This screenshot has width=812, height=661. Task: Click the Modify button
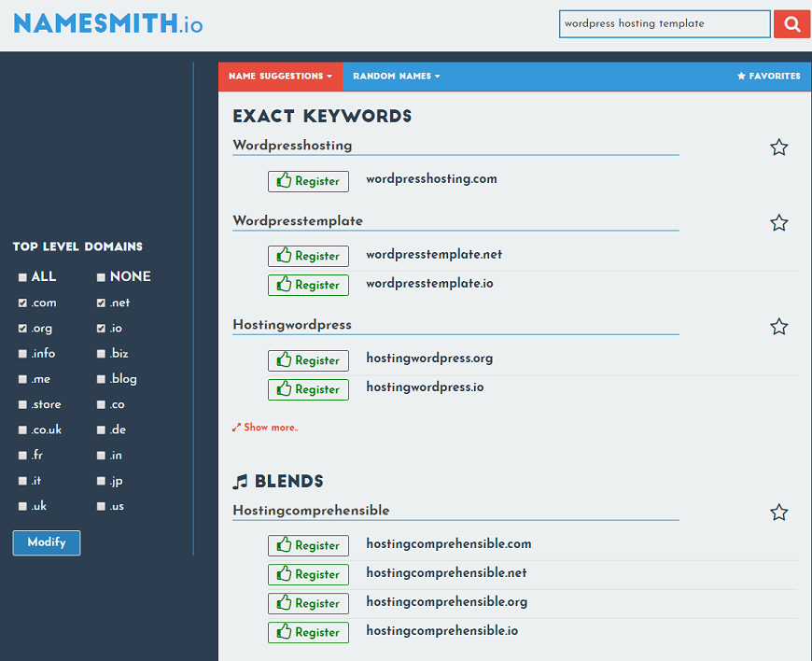pos(47,542)
